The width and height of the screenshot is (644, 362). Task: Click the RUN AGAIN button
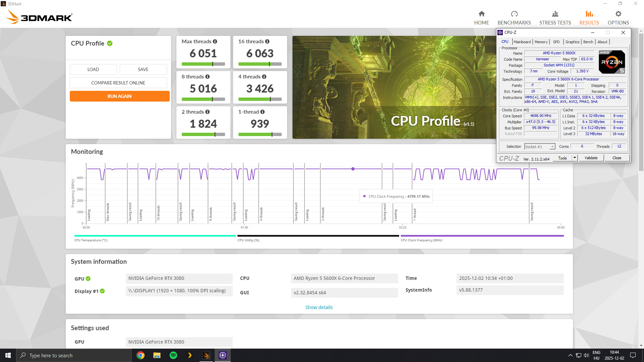tap(119, 96)
